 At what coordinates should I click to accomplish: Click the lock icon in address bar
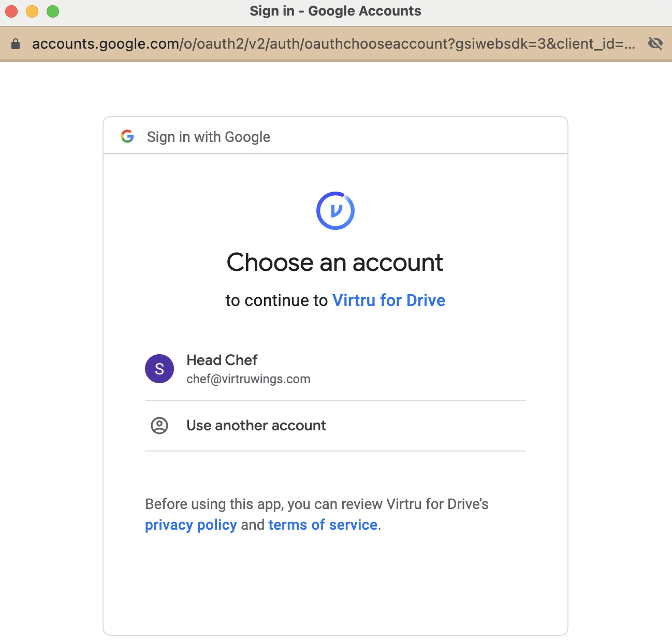click(x=16, y=44)
